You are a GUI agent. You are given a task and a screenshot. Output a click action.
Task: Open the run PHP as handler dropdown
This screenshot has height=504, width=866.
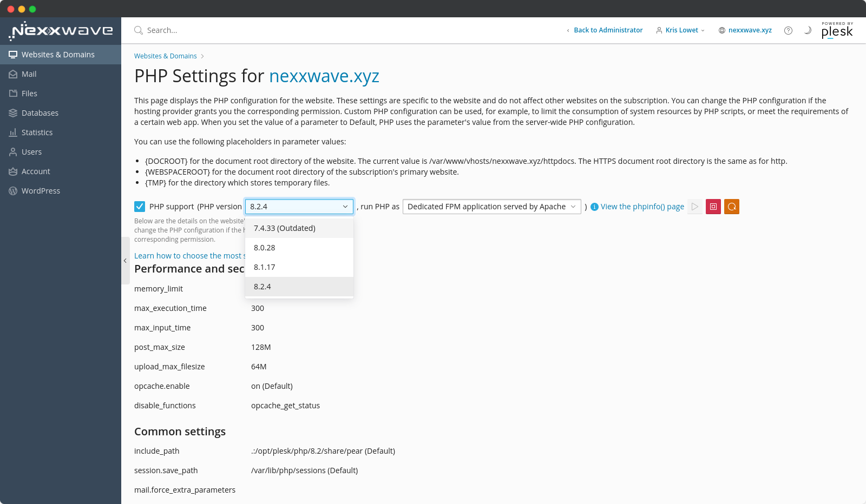click(x=492, y=207)
